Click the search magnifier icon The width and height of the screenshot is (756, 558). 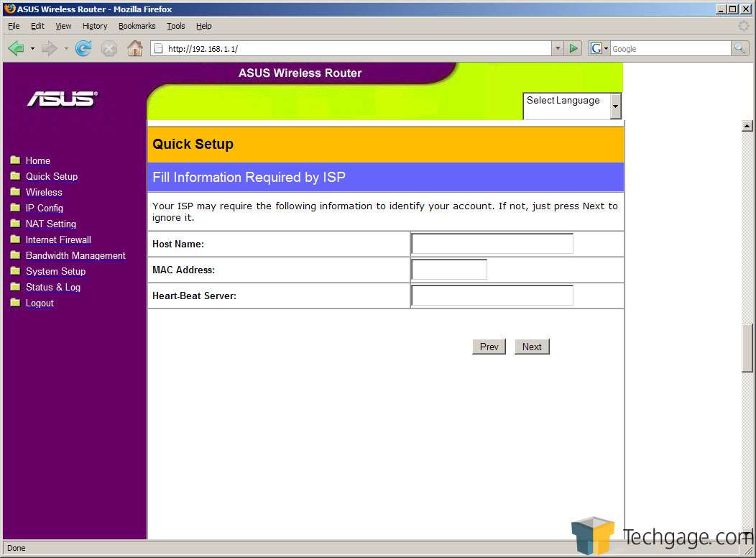tap(739, 48)
